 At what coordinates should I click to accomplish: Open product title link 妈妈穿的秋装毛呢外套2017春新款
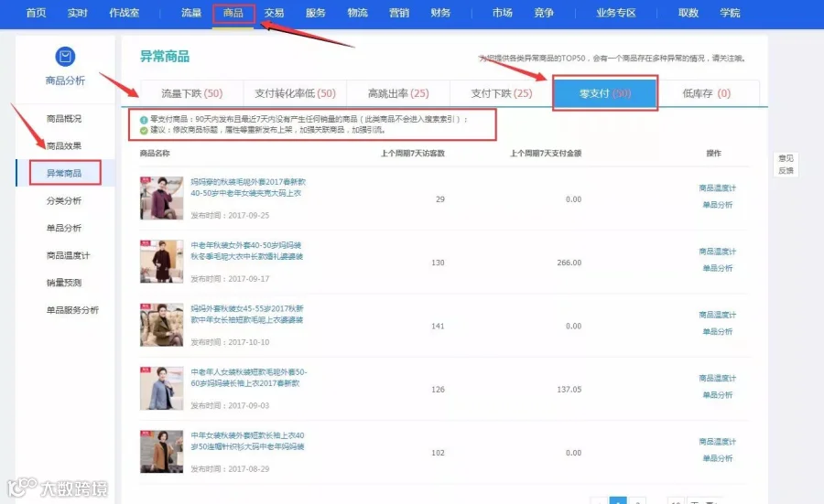pyautogui.click(x=248, y=182)
